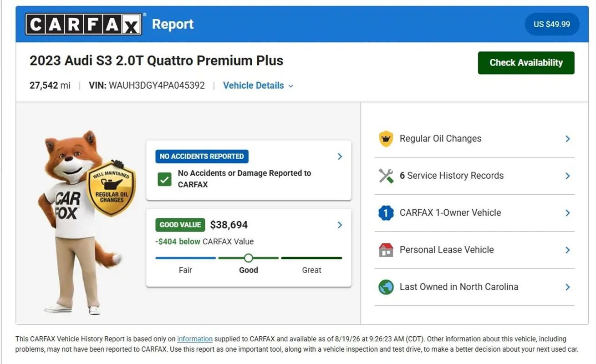The image size is (596, 364).
Task: Toggle the green No Accidents checkmark box
Action: click(x=164, y=179)
